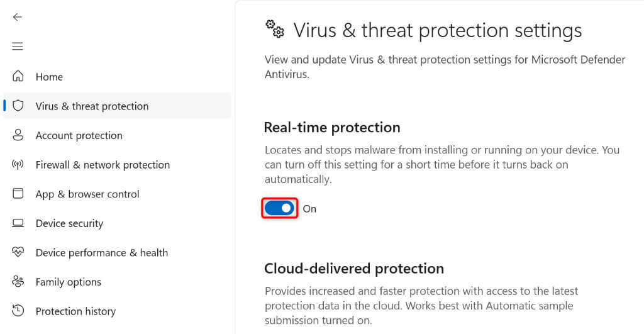Open the hamburger navigation menu

pyautogui.click(x=18, y=47)
